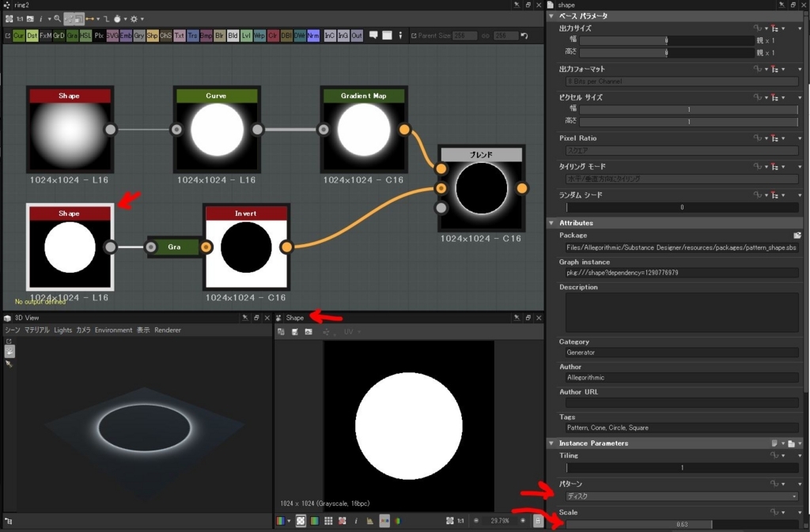Fit the graph to view in graph toolbar
The width and height of the screenshot is (810, 532).
9,19
